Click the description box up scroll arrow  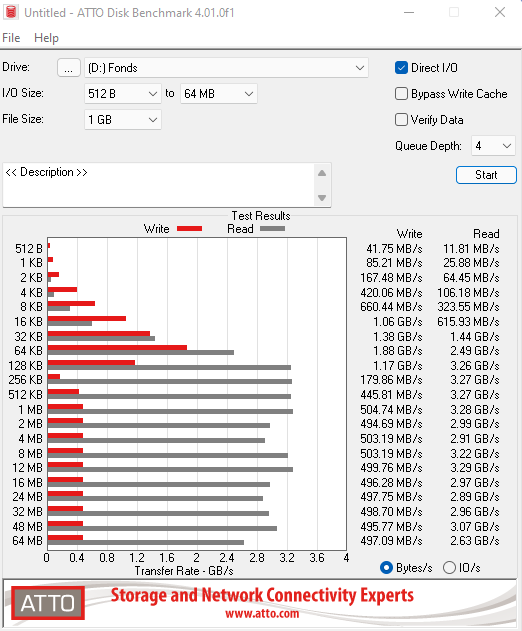pos(322,173)
